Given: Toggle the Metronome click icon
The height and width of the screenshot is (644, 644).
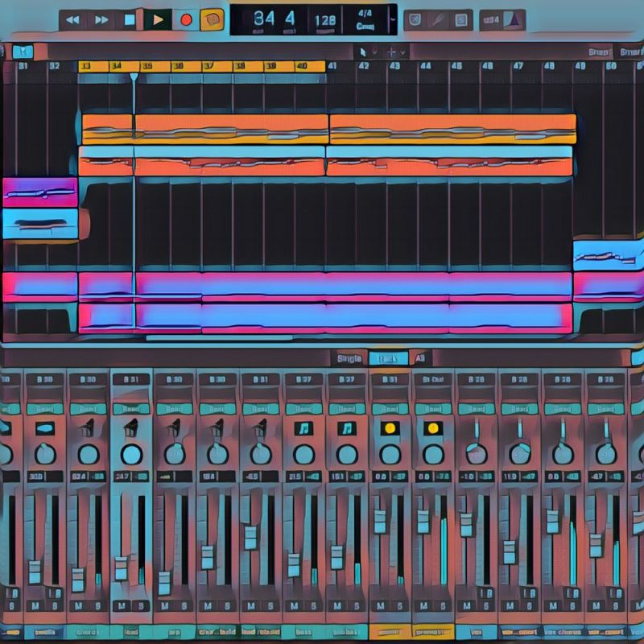Looking at the screenshot, I should [514, 19].
